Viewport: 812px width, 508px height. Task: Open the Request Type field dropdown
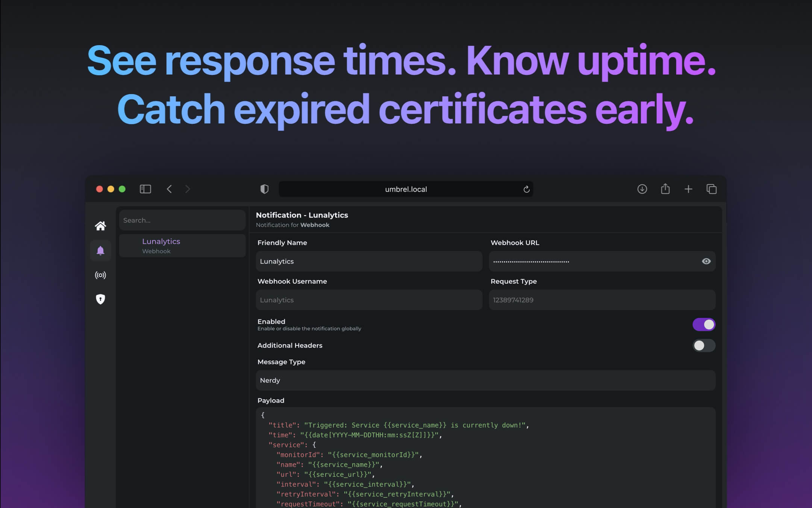pos(601,300)
